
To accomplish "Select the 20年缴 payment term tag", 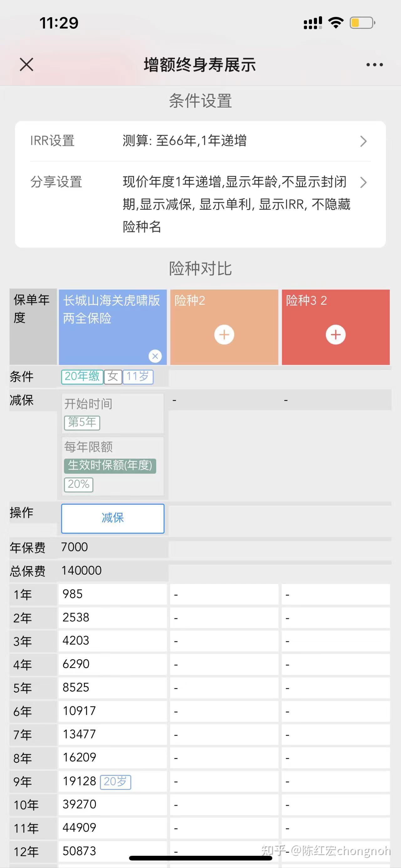I will 82,376.
